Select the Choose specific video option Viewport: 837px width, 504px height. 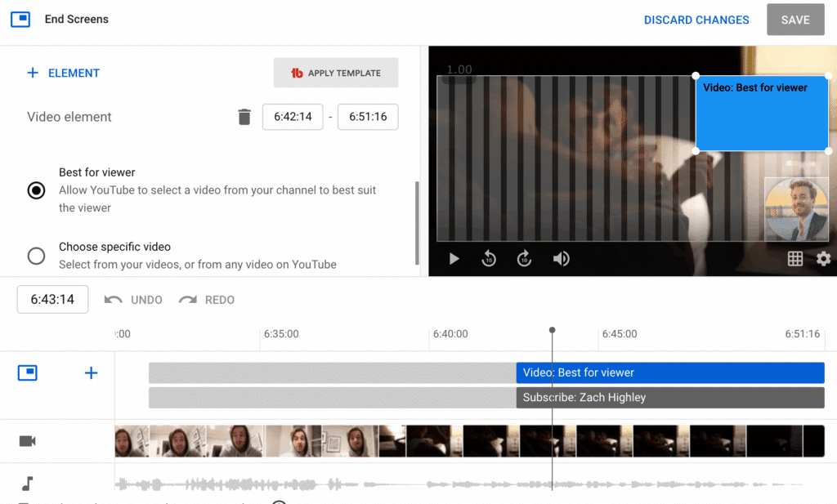pos(36,256)
